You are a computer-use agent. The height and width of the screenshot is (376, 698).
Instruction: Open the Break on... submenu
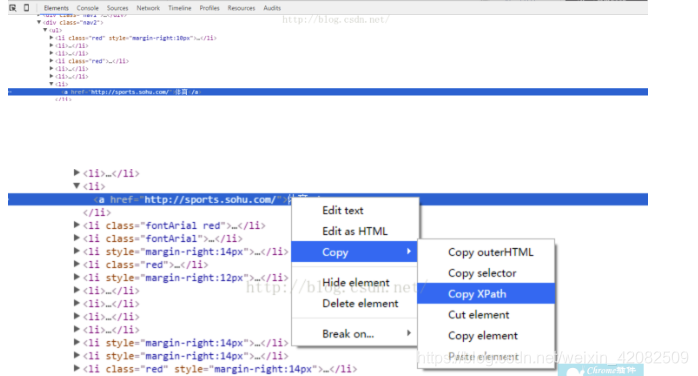[x=354, y=334]
